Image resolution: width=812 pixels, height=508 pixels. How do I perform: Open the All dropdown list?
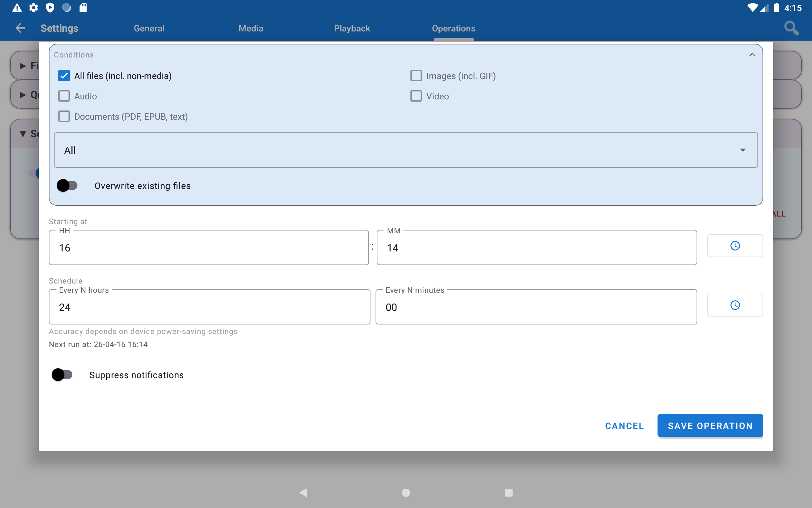(406, 150)
